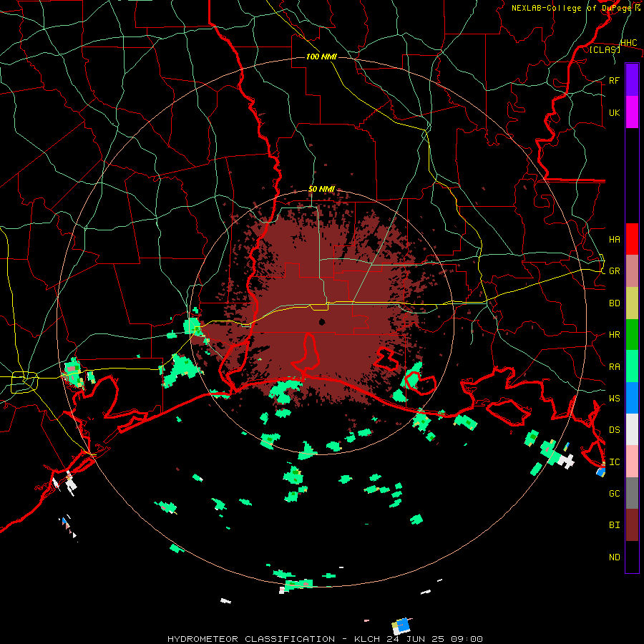Click the 'UK' legend label
Screen dimensions: 644x644
click(x=614, y=112)
